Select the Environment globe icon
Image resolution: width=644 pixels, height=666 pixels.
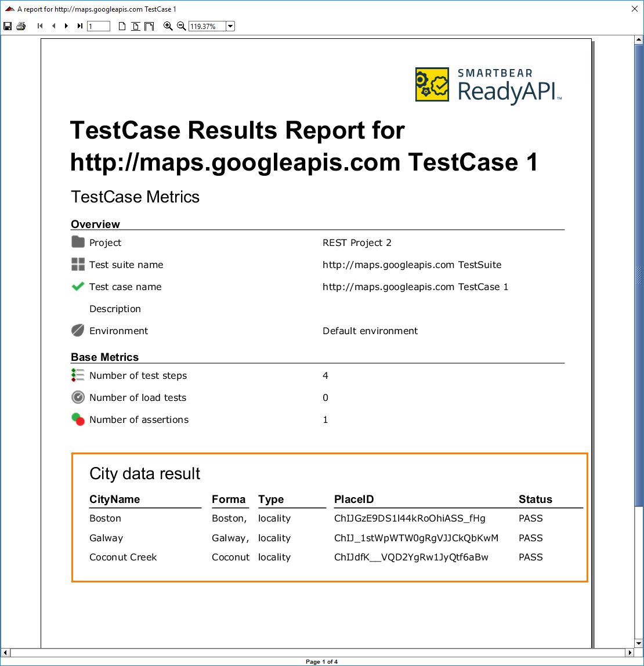pos(77,330)
